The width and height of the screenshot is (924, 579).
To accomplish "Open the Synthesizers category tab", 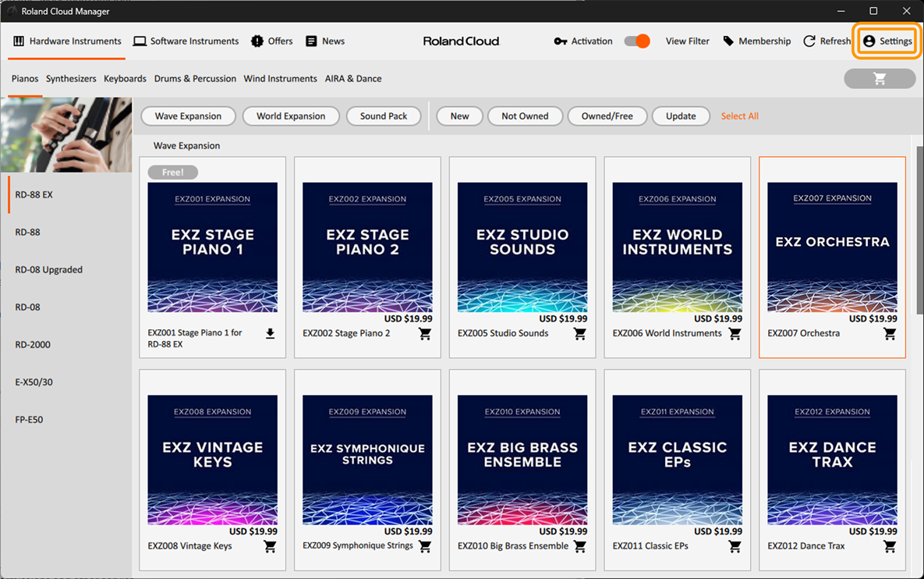I will click(71, 79).
